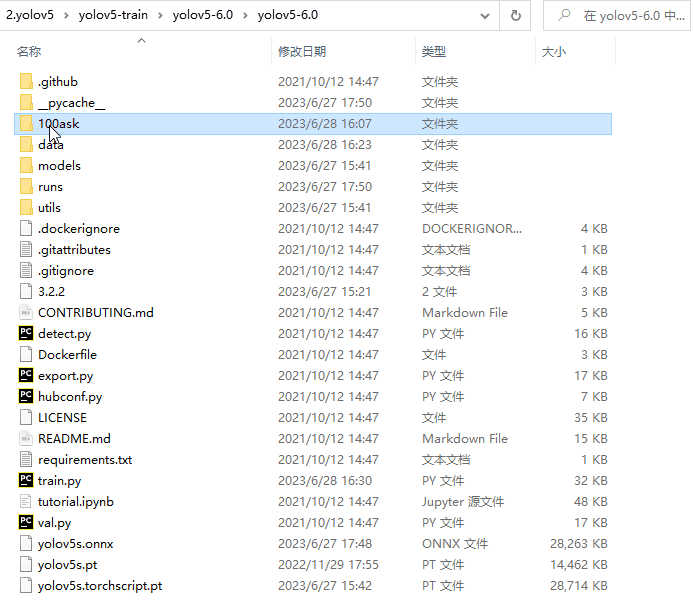The image size is (693, 601).
Task: Expand the chevron after yolov5-train breadcrumb
Action: (x=162, y=16)
